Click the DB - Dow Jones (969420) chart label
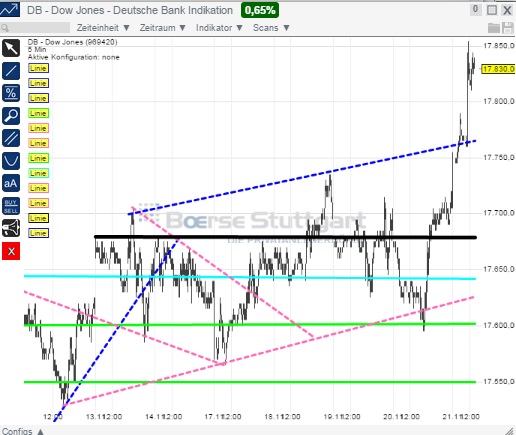 [x=73, y=42]
